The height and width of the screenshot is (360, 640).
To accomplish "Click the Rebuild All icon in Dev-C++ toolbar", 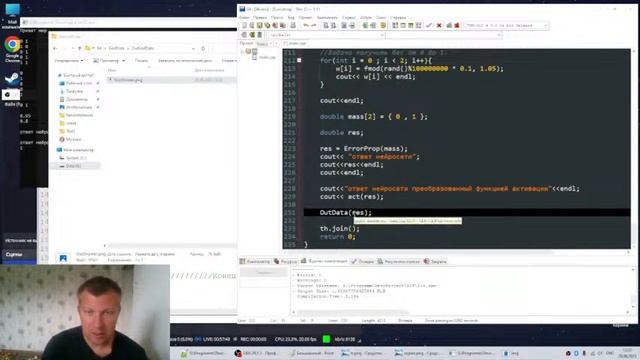I will (418, 25).
